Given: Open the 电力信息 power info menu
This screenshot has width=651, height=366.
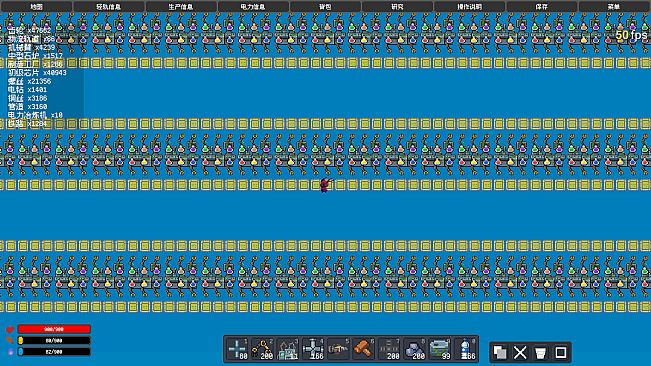Looking at the screenshot, I should tap(253, 6).
